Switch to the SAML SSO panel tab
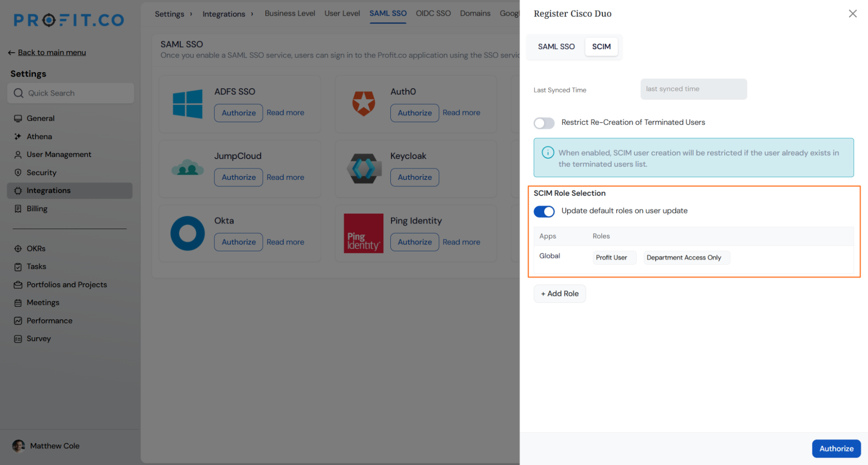This screenshot has height=465, width=868. pyautogui.click(x=556, y=46)
